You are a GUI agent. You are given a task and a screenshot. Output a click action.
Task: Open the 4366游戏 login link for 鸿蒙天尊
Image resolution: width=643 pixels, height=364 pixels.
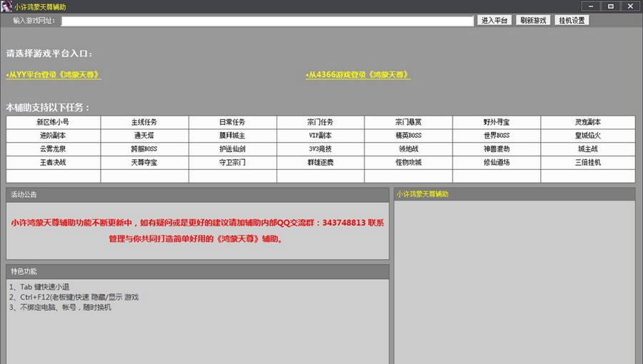click(358, 75)
